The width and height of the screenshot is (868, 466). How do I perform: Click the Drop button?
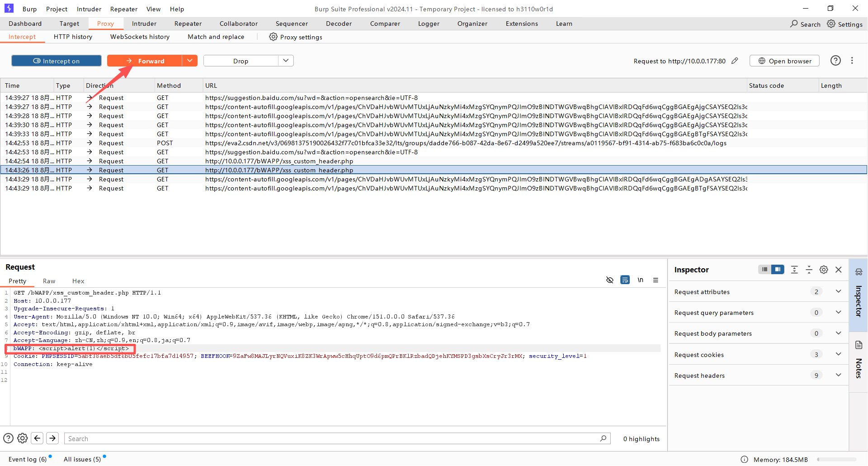[x=241, y=61]
